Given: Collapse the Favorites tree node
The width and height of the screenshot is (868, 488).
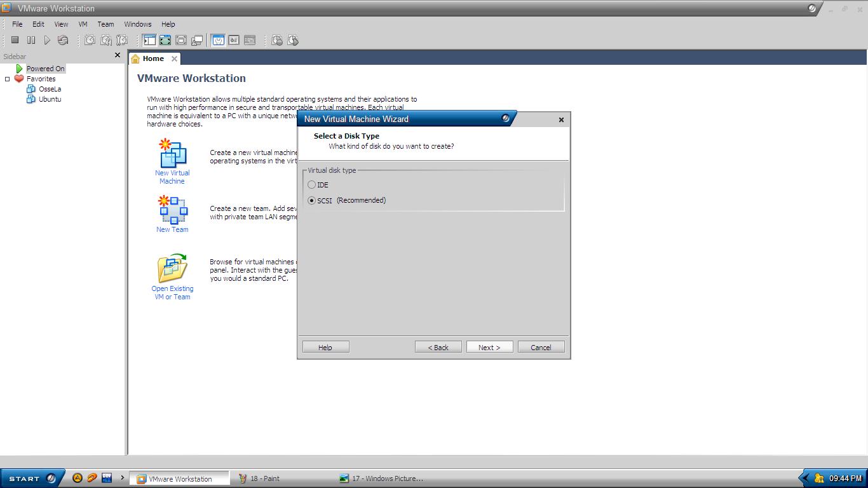Looking at the screenshot, I should click(8, 79).
